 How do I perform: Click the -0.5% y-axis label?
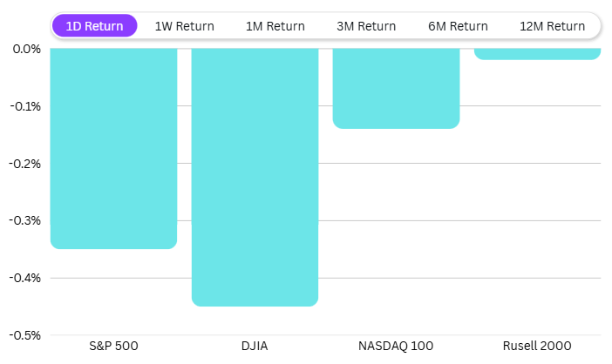(26, 335)
